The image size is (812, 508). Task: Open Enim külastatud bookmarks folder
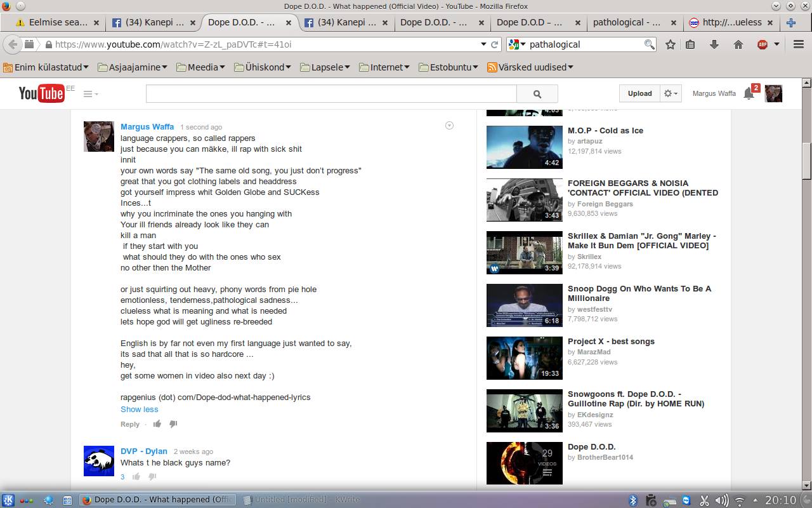(47, 67)
